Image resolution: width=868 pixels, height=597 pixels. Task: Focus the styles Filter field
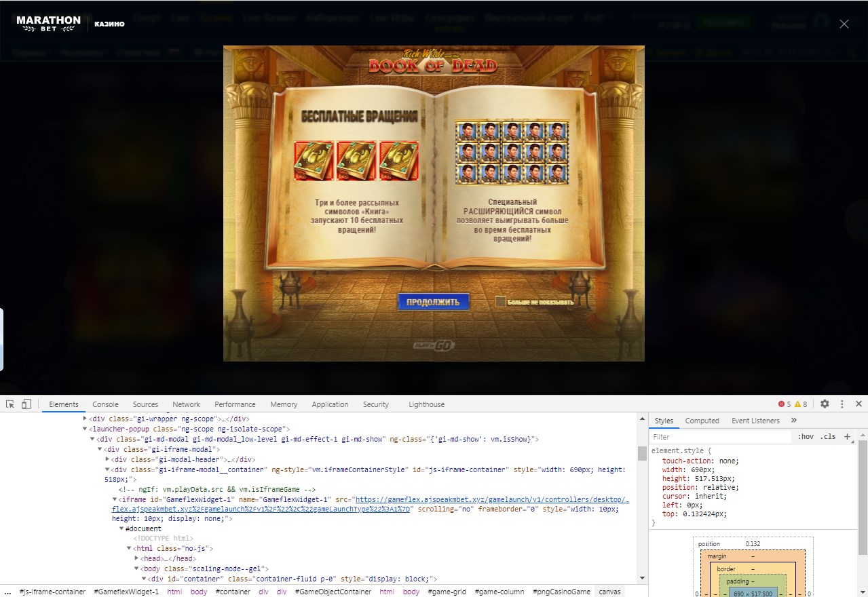[x=721, y=437]
